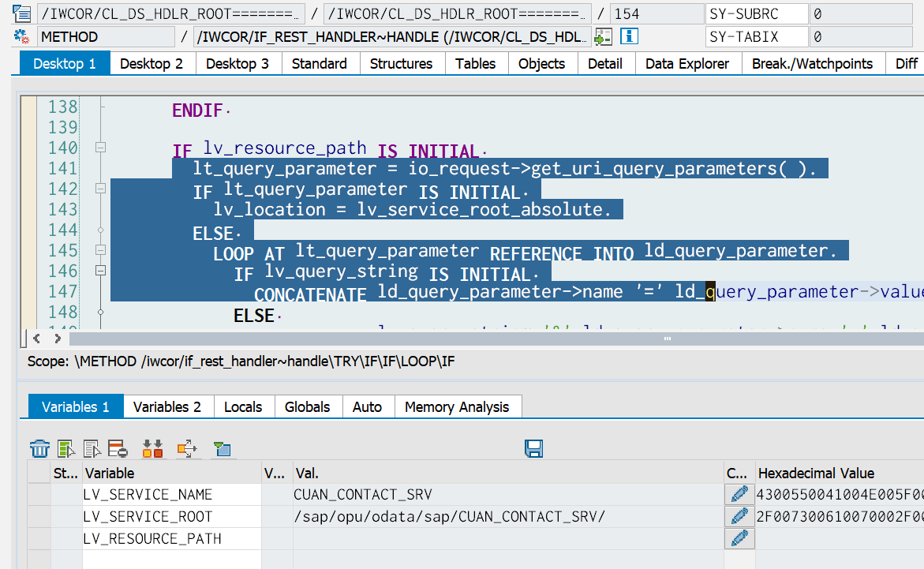
Task: Go to the Structures tab
Action: [402, 63]
